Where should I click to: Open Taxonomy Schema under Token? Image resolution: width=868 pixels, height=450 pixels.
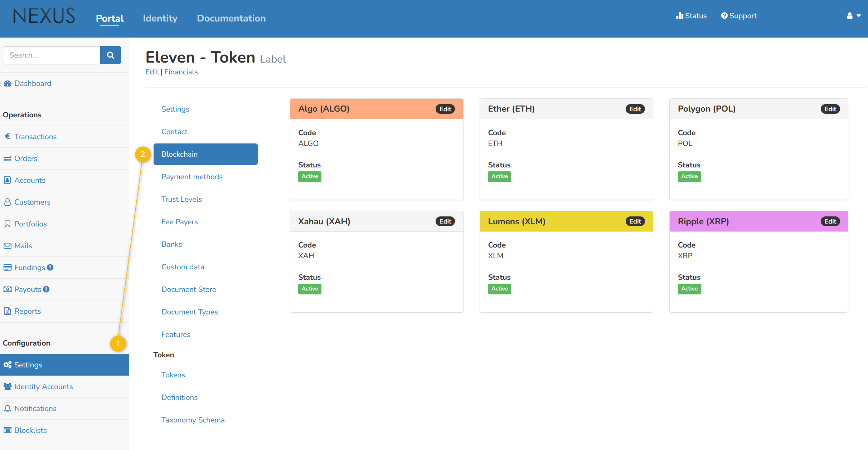pos(193,420)
